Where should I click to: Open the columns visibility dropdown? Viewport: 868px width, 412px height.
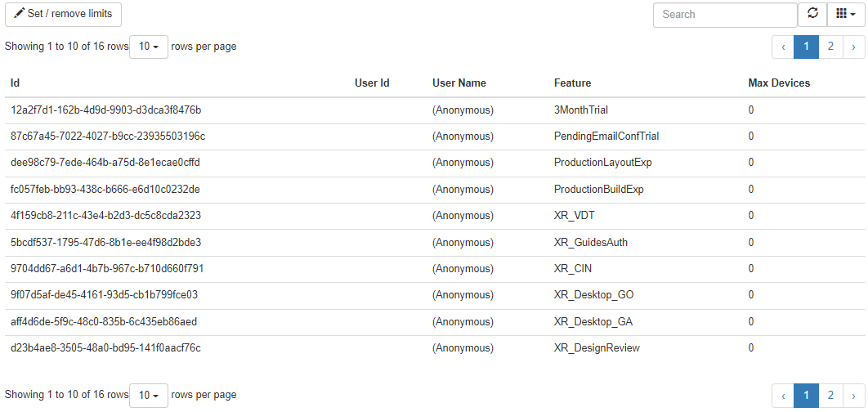[846, 14]
